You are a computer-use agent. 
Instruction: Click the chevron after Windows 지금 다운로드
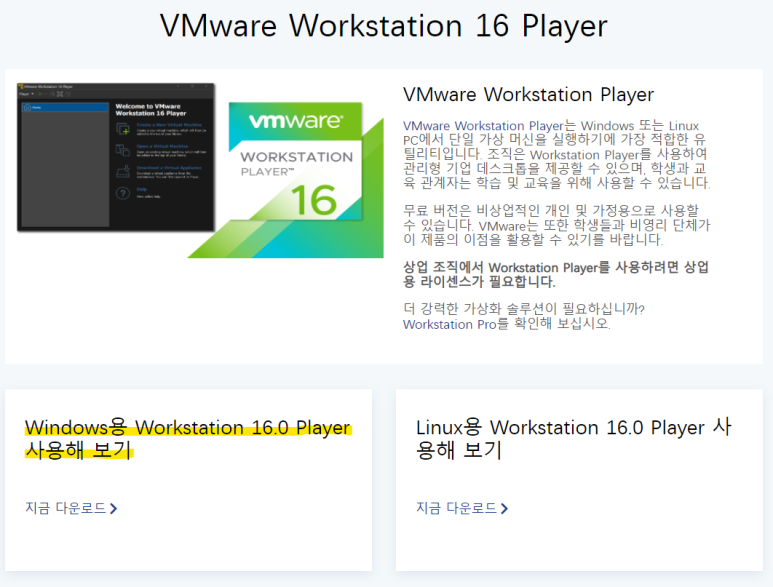tap(113, 509)
